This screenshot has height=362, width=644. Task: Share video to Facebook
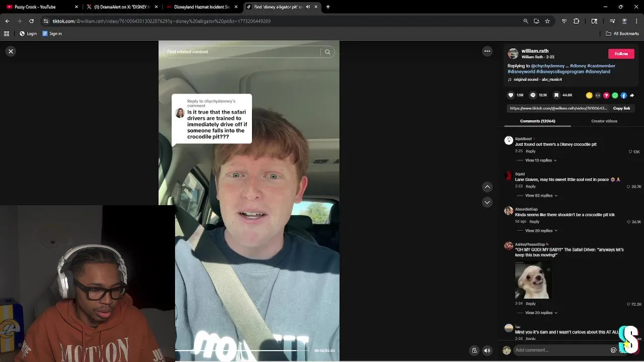[x=623, y=95]
